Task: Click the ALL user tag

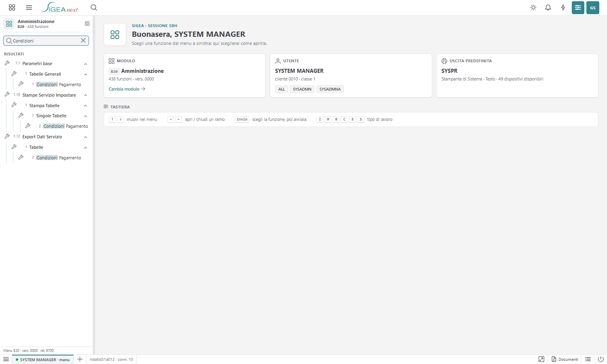Action: pyautogui.click(x=282, y=89)
